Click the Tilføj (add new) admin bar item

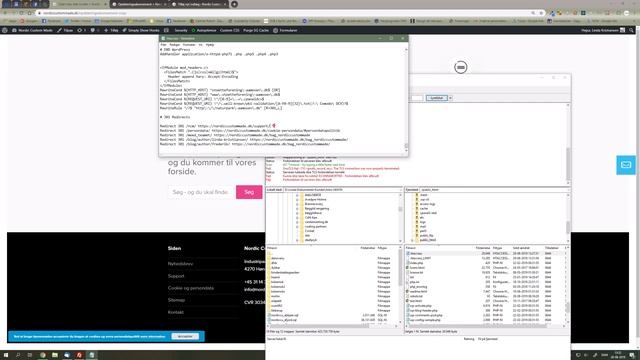point(111,30)
